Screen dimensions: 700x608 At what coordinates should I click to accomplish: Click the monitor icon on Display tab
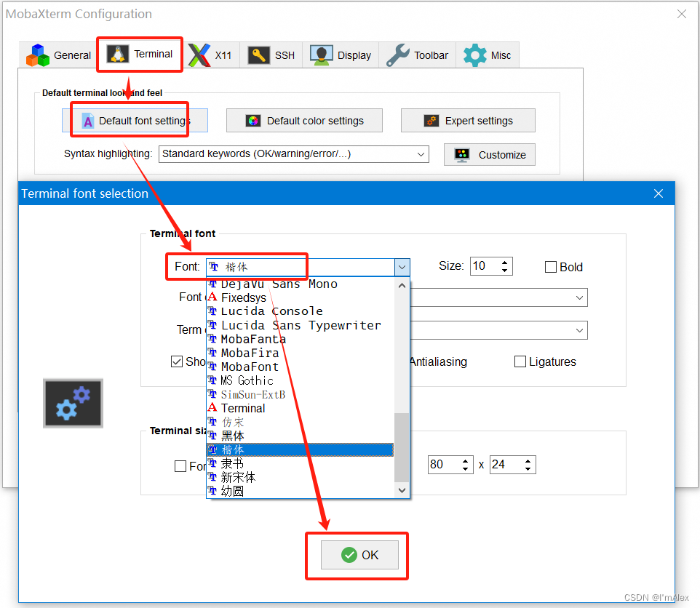(322, 55)
